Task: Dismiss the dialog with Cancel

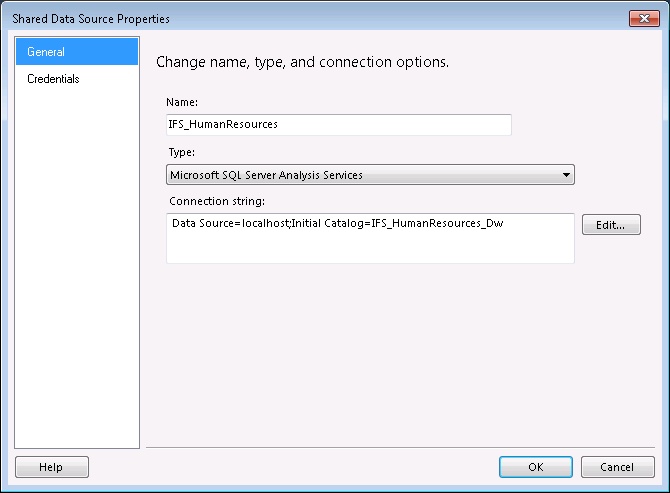Action: pyautogui.click(x=617, y=467)
